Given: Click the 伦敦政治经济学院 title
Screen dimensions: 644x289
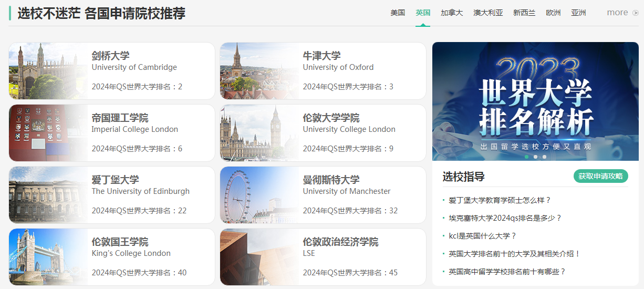Looking at the screenshot, I should [340, 242].
